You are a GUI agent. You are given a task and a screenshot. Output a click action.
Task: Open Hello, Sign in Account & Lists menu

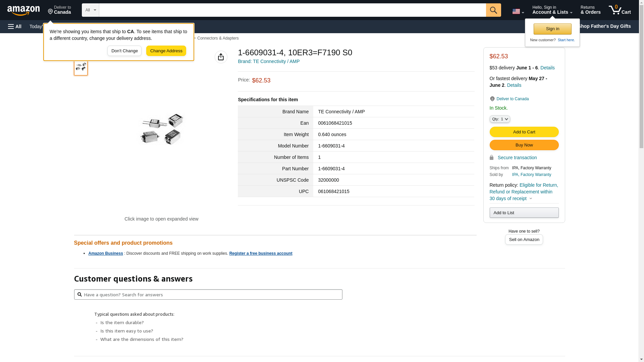click(x=552, y=10)
